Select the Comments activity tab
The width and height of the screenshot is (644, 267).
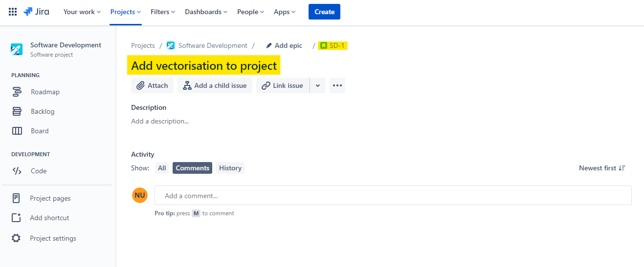(192, 168)
